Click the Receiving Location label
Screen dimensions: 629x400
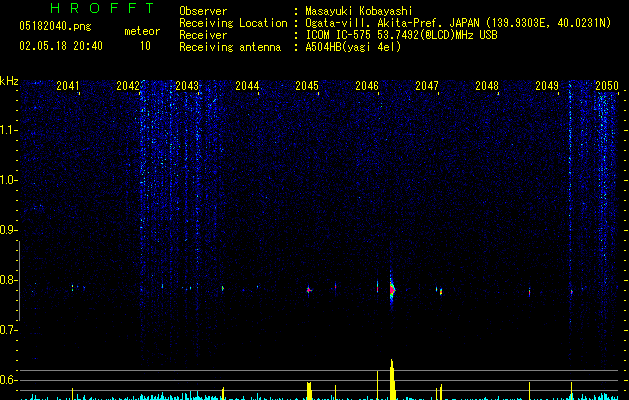pyautogui.click(x=233, y=23)
